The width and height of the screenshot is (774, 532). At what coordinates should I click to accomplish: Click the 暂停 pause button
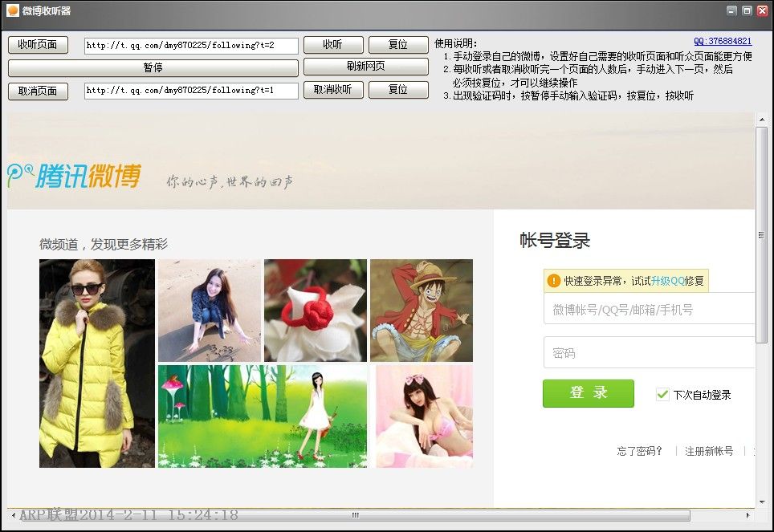(x=153, y=67)
